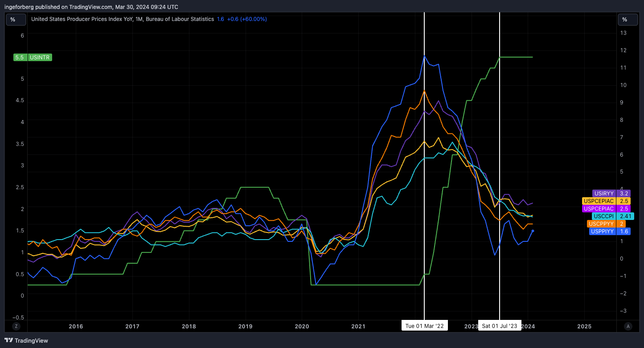
Task: Click the 5.5 value tag beside USINTR
Action: tap(20, 58)
